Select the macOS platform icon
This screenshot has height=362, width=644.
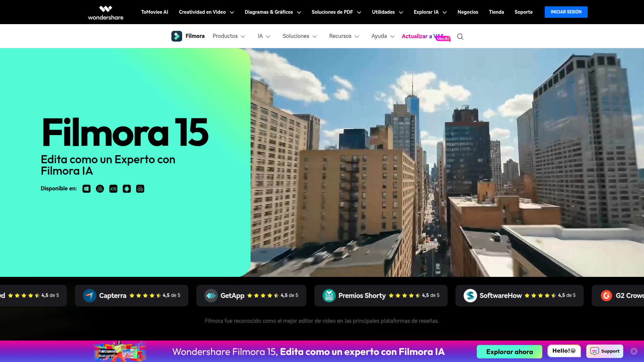point(100,189)
